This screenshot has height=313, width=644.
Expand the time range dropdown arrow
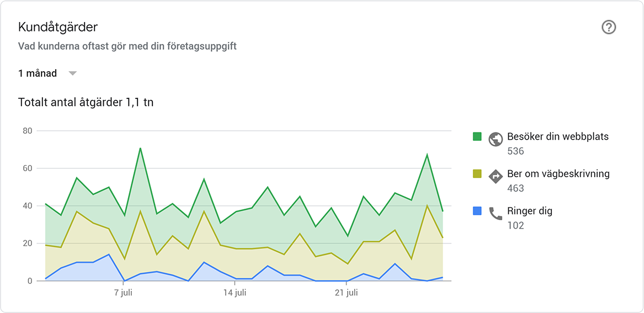(72, 73)
